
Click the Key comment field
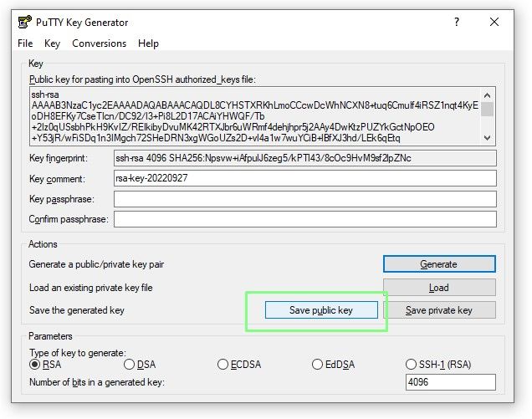[x=304, y=178]
